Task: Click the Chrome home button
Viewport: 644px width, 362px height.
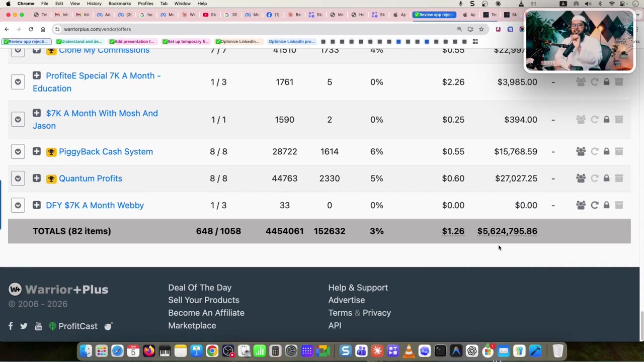Action: pos(43,29)
